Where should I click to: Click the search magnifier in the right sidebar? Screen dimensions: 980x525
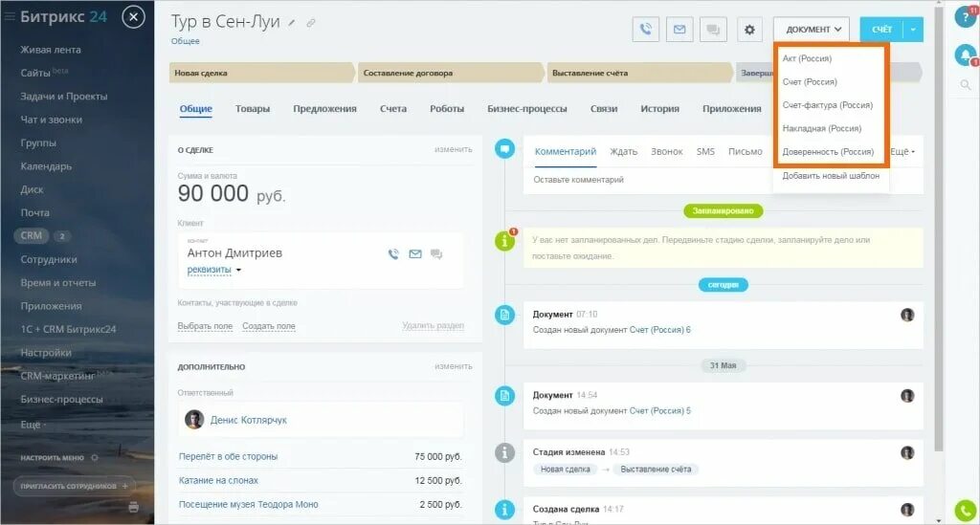coord(966,85)
